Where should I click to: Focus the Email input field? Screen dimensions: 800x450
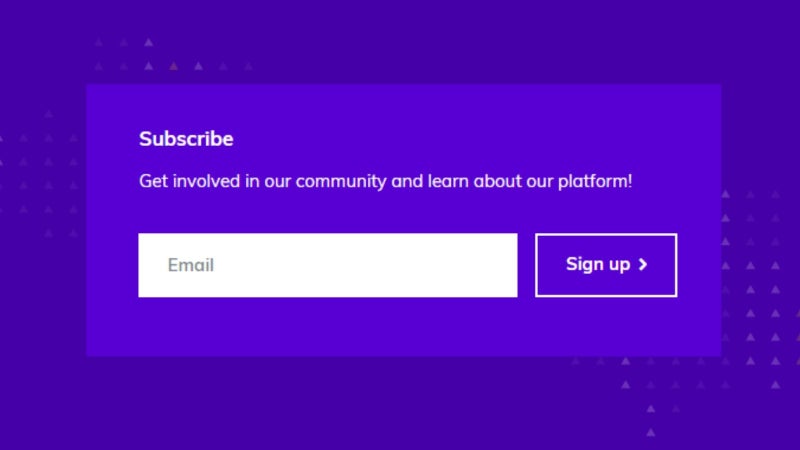[328, 265]
